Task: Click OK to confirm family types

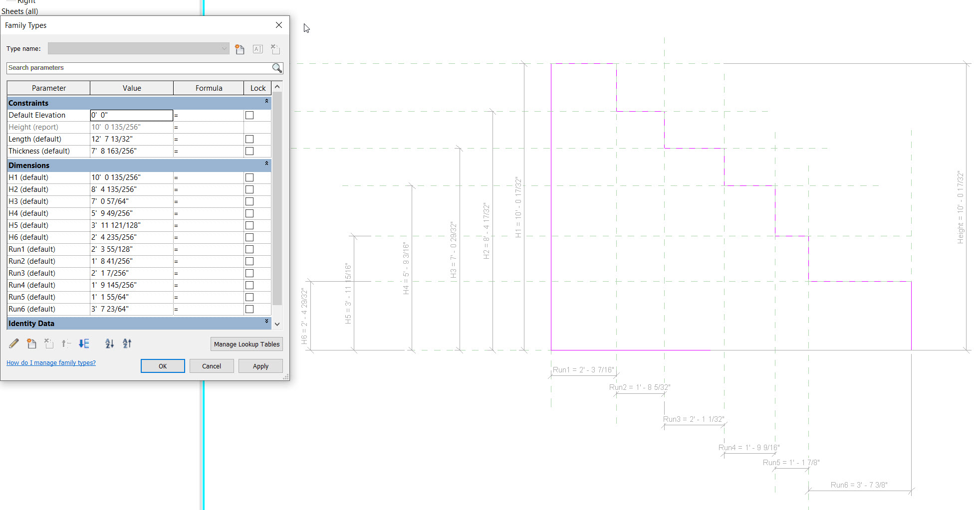Action: coord(163,366)
